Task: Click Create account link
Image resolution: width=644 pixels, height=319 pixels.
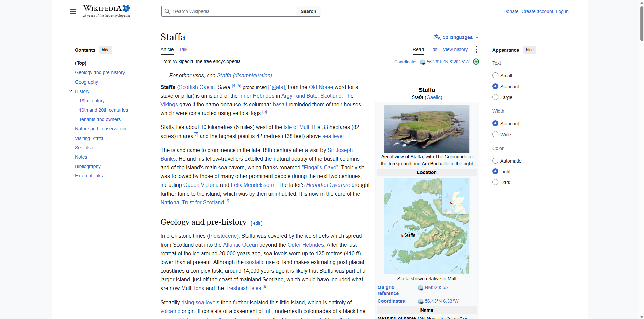Action: tap(537, 11)
